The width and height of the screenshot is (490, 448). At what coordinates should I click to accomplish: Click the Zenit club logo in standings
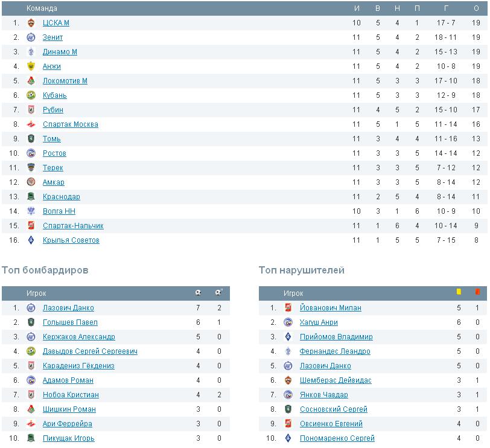point(31,37)
